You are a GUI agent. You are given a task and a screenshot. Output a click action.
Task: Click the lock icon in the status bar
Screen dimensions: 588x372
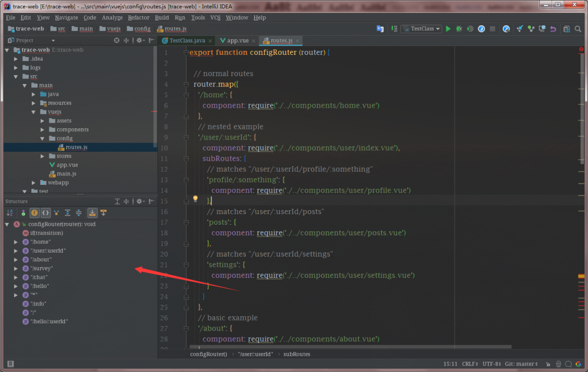pyautogui.click(x=548, y=364)
